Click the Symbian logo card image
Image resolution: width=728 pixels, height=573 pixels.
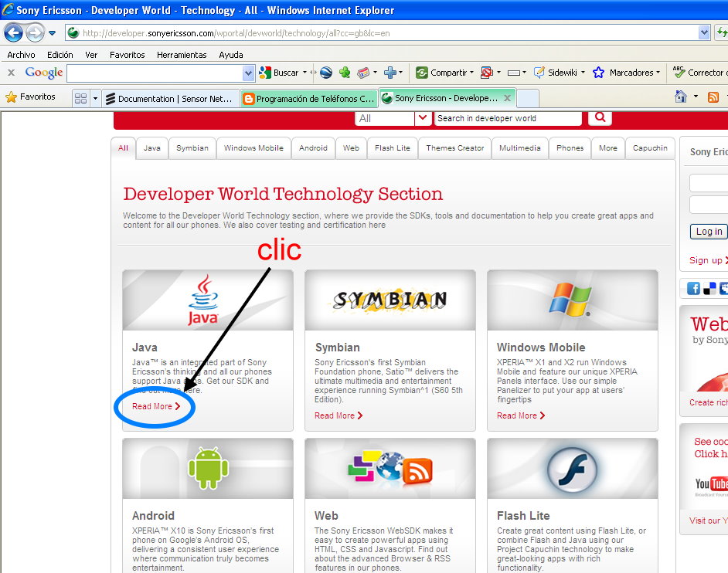[390, 300]
